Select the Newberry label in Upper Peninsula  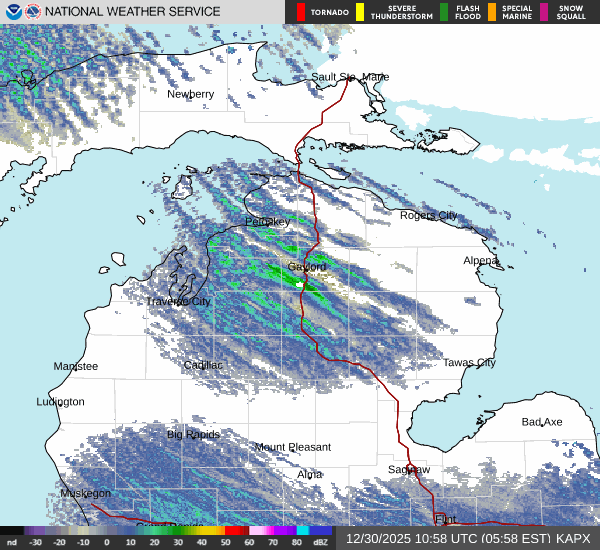pos(190,94)
